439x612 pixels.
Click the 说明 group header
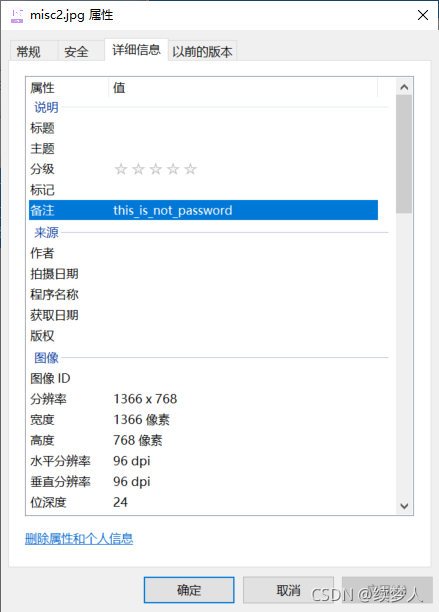(46, 107)
